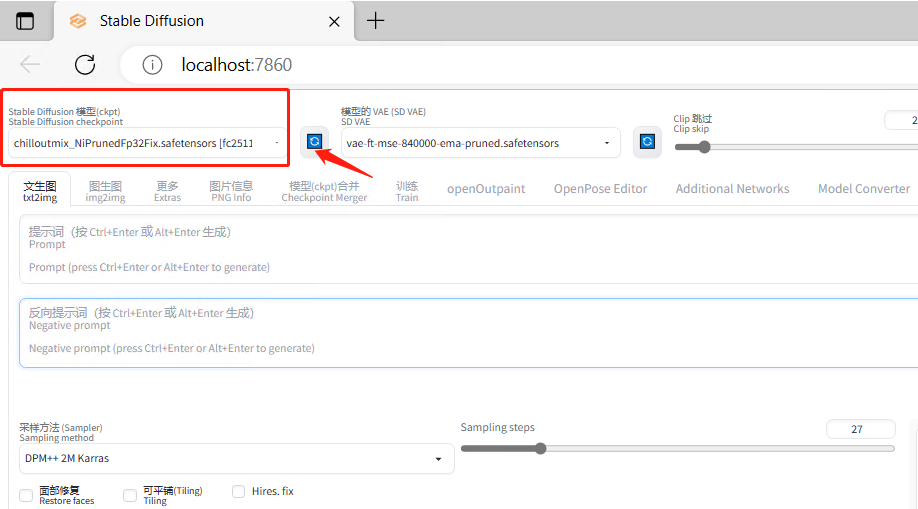Open the OpenPose Editor tab
Screen dimensions: 918x509
click(600, 189)
